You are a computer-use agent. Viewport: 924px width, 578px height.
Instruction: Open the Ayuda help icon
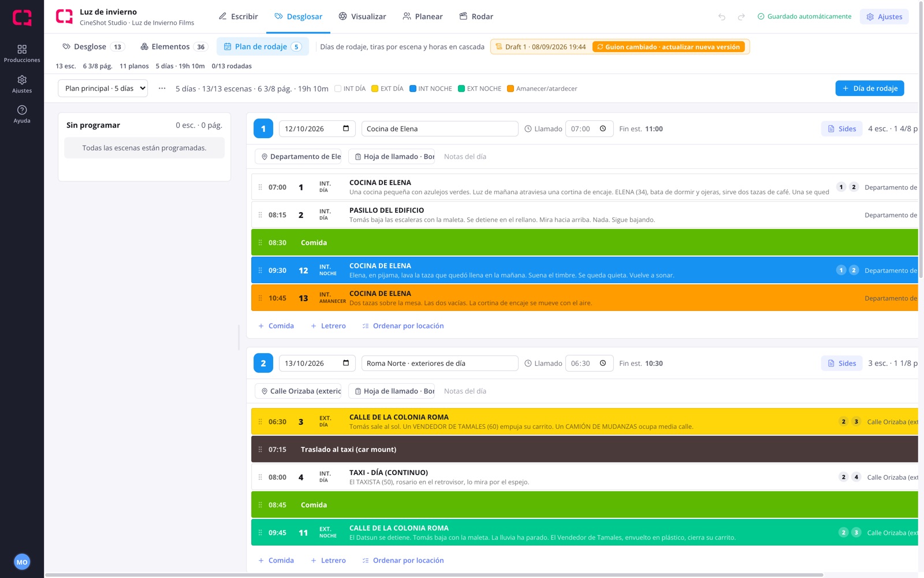22,114
